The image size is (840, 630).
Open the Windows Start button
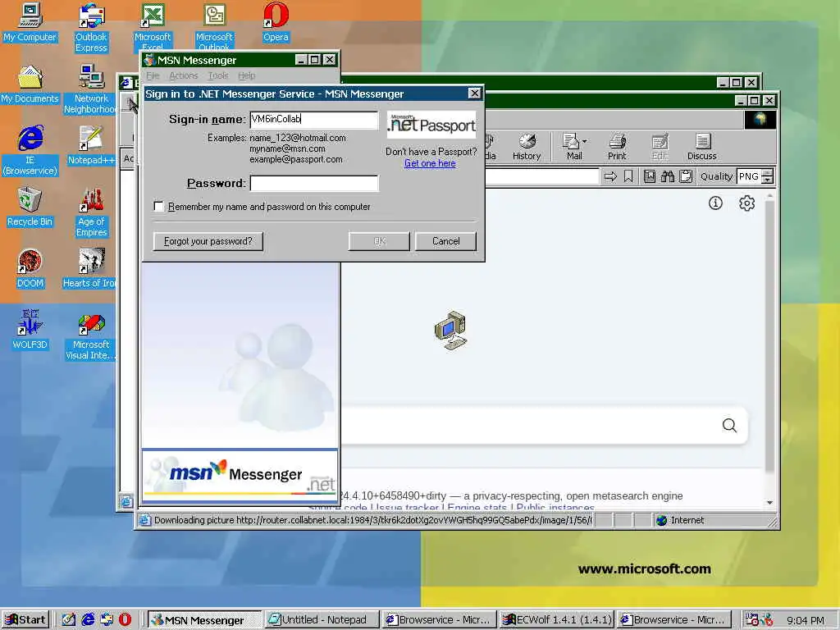point(25,620)
